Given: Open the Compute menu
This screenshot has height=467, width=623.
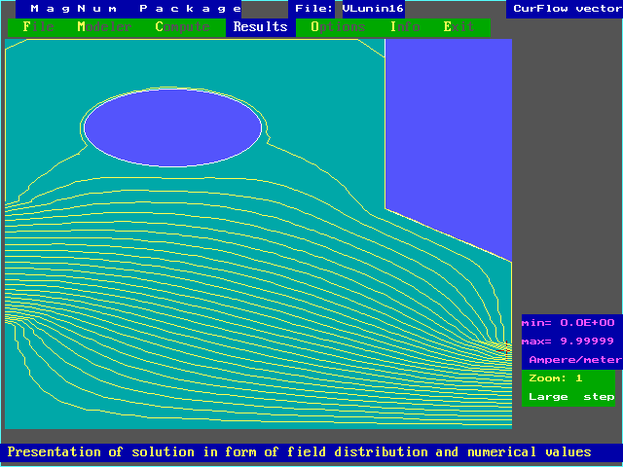Looking at the screenshot, I should (x=182, y=27).
